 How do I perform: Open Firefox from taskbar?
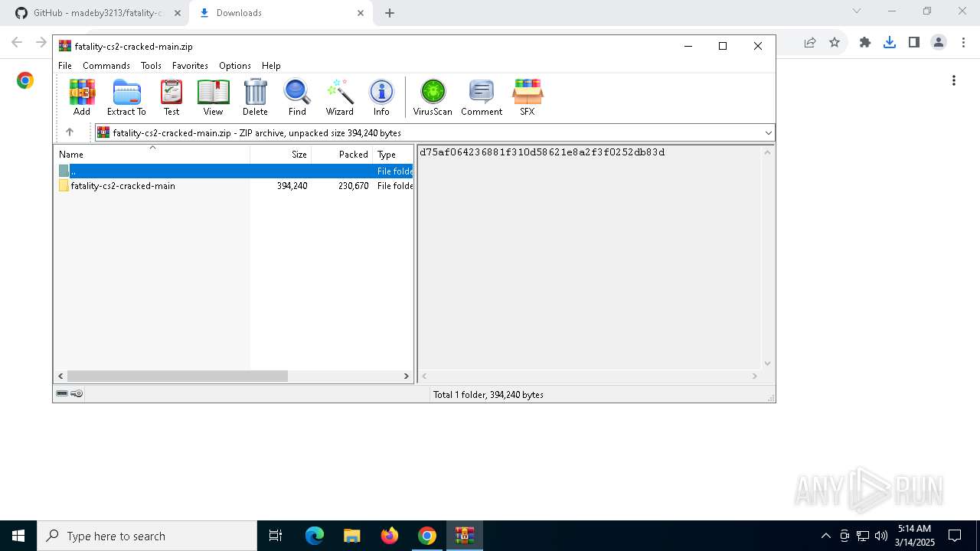[390, 536]
